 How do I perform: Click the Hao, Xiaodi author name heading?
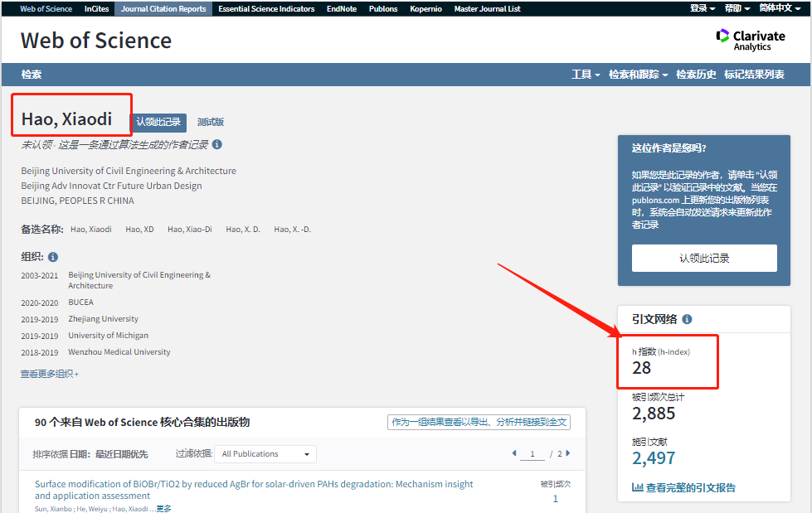click(x=66, y=119)
